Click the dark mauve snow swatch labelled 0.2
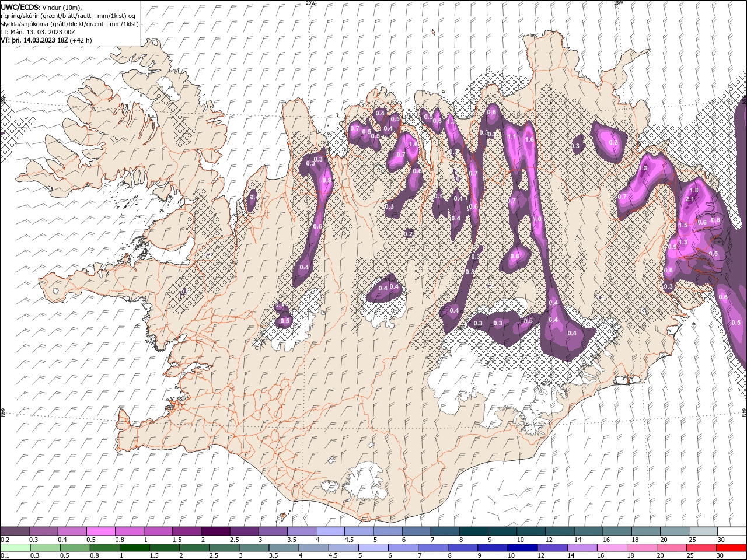This screenshot has width=747, height=560. pyautogui.click(x=15, y=531)
